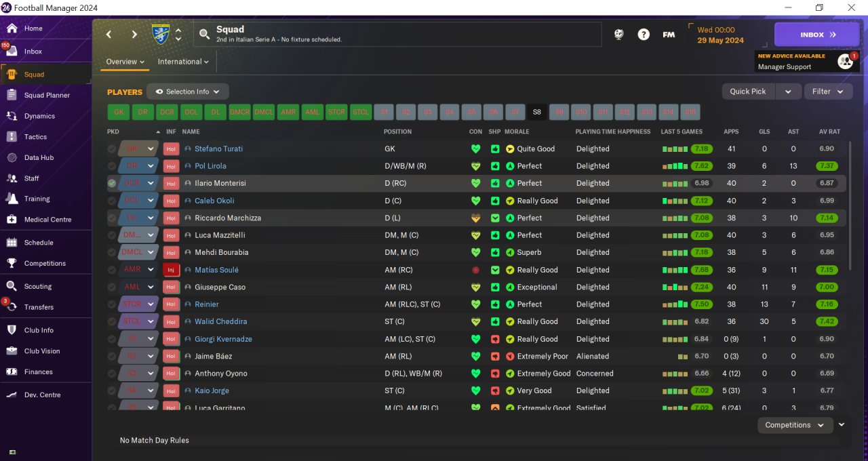
Task: Open the Filter dropdown
Action: (828, 92)
